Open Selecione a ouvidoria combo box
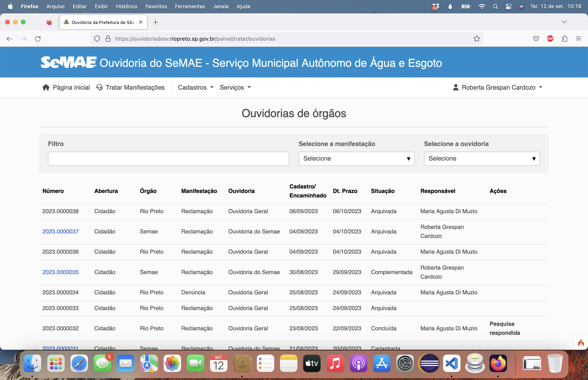 point(482,159)
